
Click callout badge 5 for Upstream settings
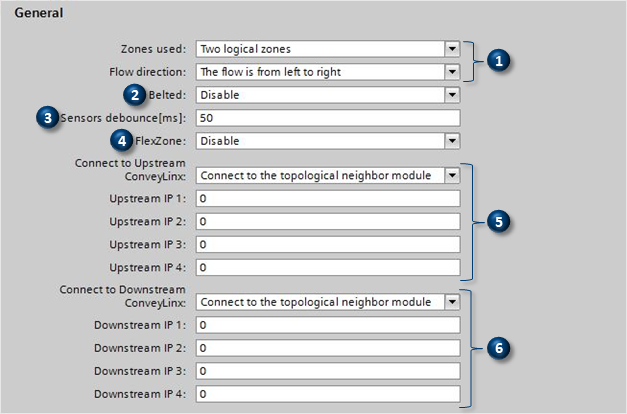click(499, 221)
